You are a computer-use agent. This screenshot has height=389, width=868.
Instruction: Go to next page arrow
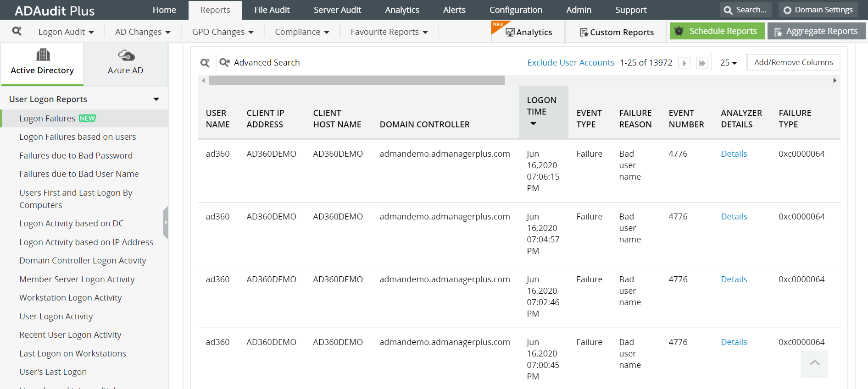tap(684, 63)
